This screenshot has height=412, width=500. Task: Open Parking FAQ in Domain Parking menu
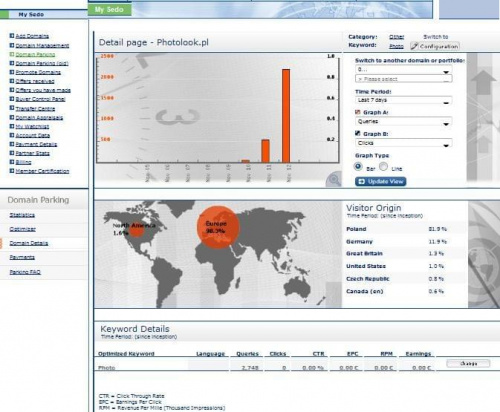[25, 272]
